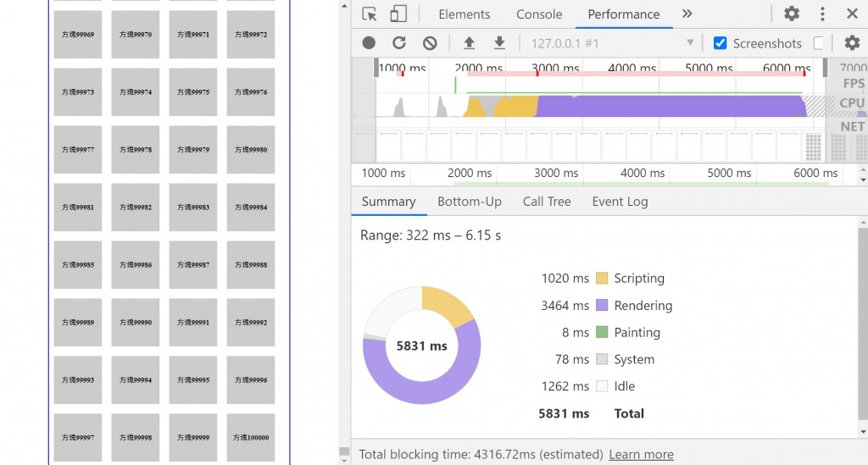The image size is (868, 465).
Task: Click the 3464 ms Rendering value
Action: pyautogui.click(x=565, y=305)
